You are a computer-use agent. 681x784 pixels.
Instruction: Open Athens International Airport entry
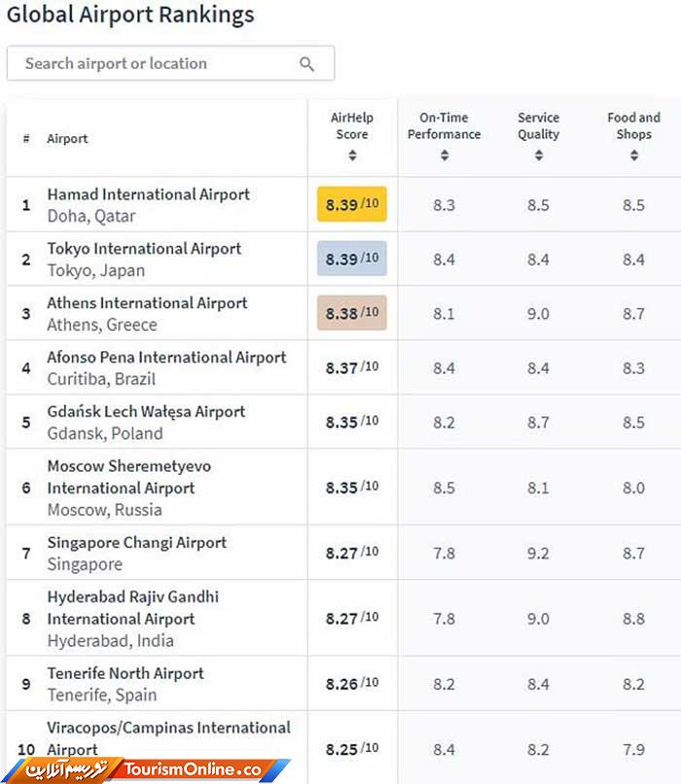point(147,303)
